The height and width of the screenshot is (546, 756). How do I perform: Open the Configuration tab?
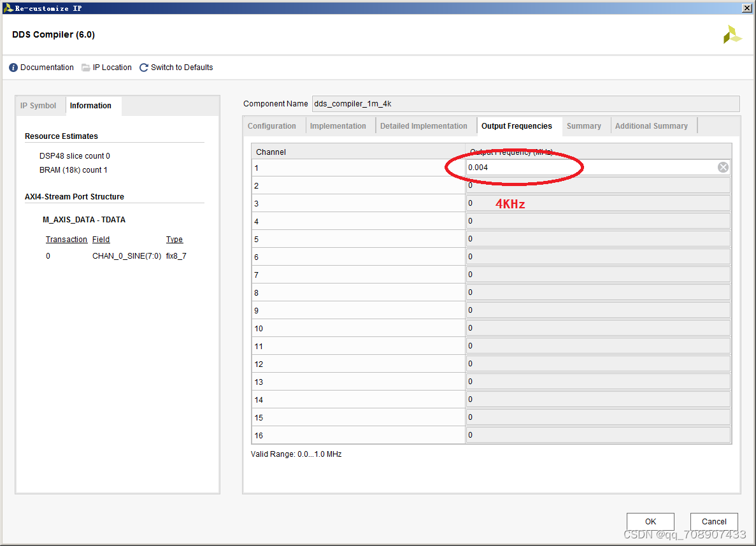click(272, 126)
